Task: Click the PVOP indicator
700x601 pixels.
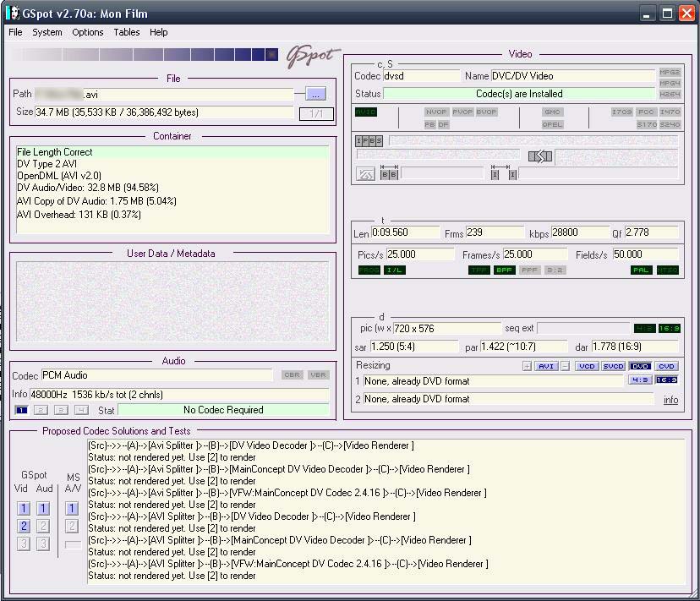Action: (x=462, y=112)
